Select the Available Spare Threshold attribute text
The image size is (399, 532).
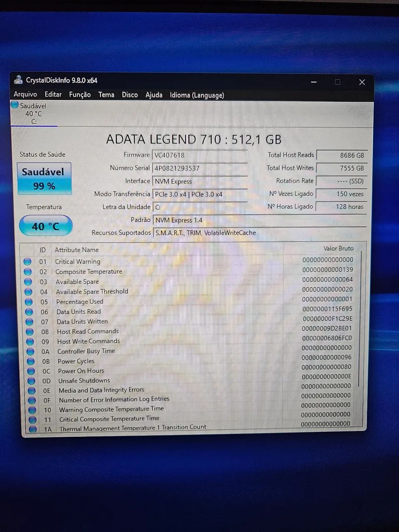click(92, 291)
